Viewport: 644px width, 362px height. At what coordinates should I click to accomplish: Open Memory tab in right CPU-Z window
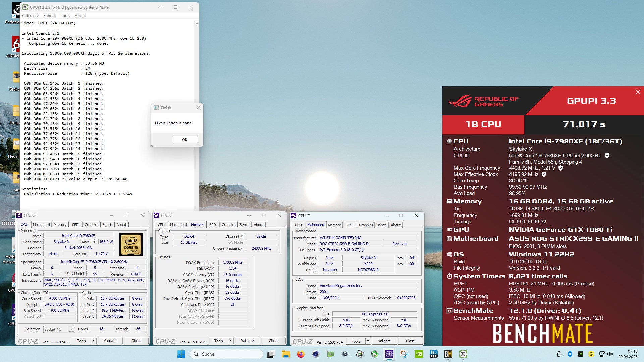click(x=334, y=225)
